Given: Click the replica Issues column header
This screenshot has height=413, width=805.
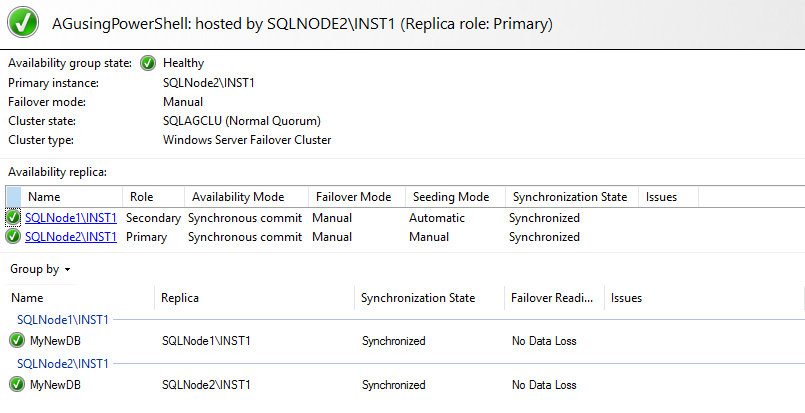Looking at the screenshot, I should pyautogui.click(x=662, y=197).
